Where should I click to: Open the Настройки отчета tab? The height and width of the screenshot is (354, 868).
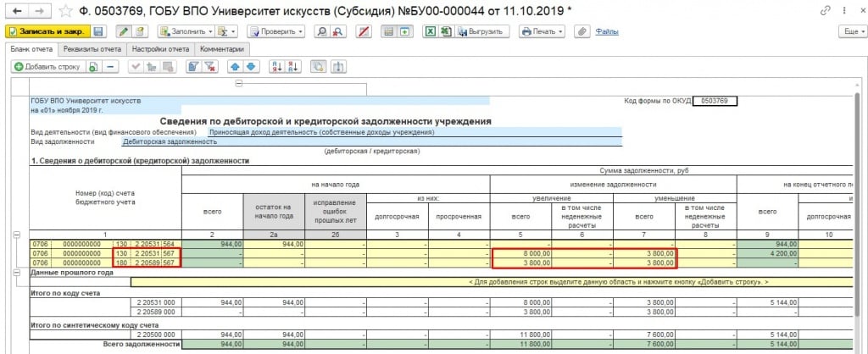coord(160,49)
